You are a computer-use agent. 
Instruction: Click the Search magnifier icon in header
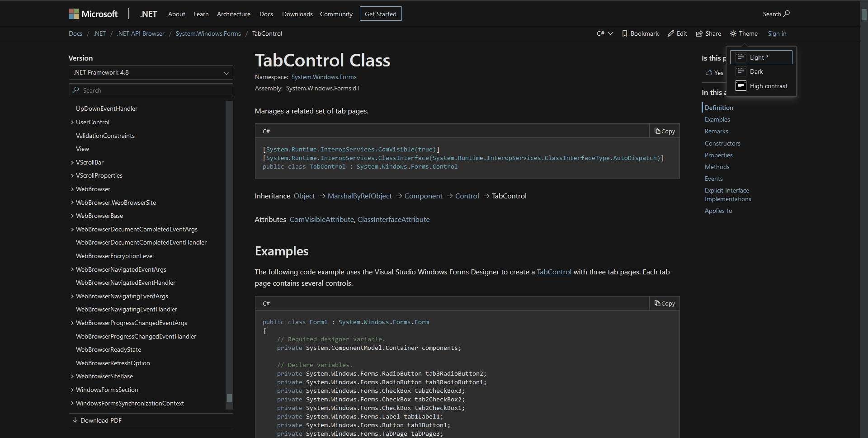pyautogui.click(x=787, y=14)
